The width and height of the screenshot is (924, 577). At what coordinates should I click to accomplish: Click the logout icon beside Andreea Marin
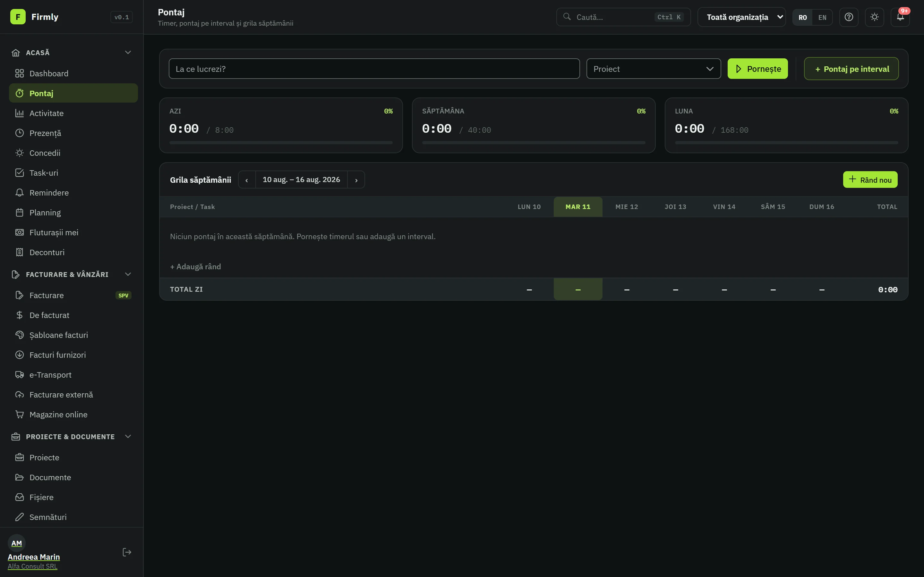click(x=127, y=552)
